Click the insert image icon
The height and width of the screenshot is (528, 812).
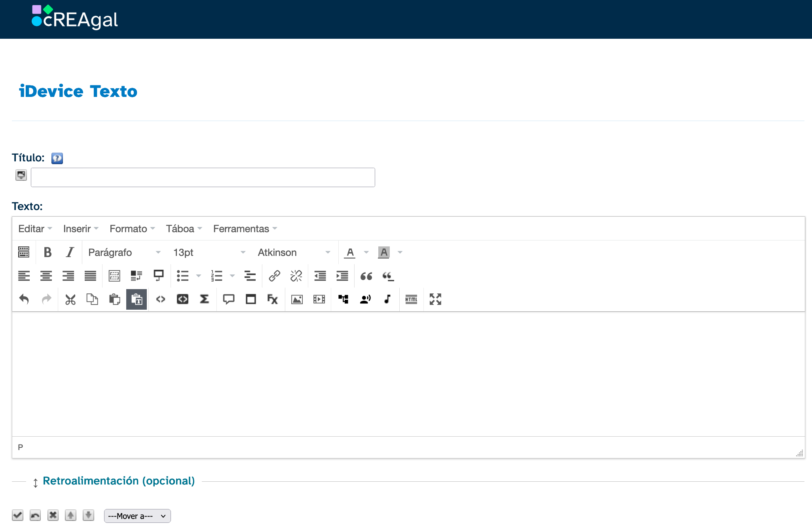(x=297, y=299)
